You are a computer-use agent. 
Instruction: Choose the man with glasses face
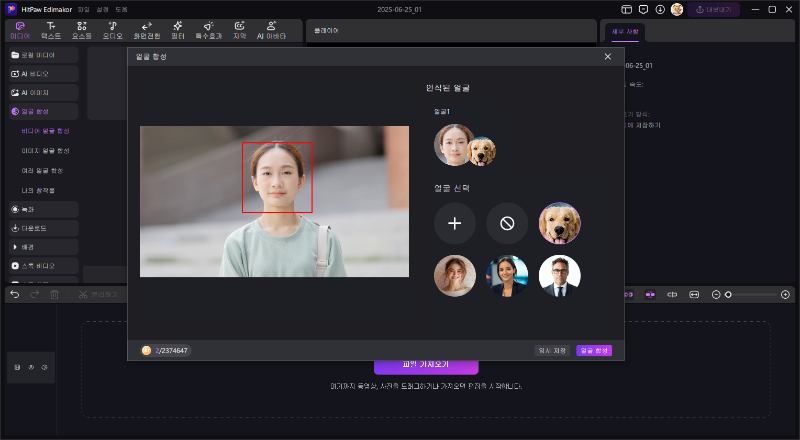click(560, 276)
